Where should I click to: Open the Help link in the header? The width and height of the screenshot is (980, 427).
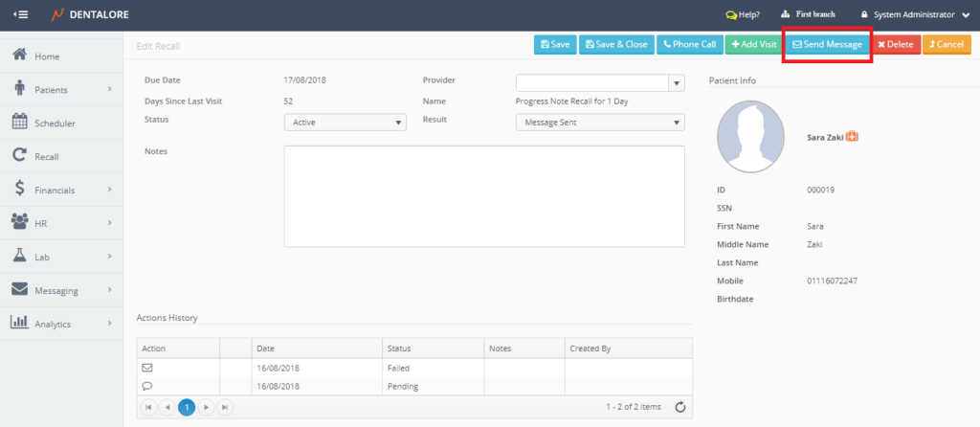click(743, 14)
